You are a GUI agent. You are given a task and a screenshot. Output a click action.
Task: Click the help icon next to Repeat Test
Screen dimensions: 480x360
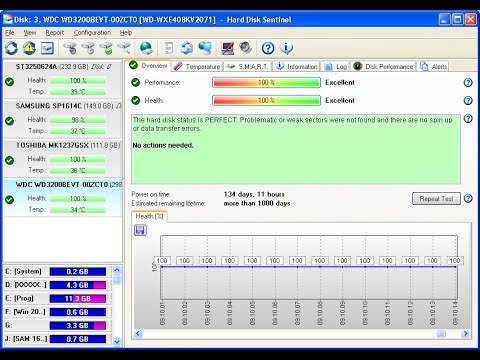(x=468, y=198)
